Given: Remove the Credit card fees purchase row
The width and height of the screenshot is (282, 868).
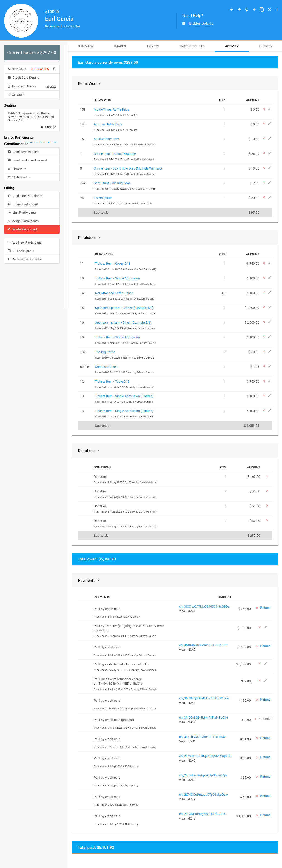Looking at the screenshot, I should pyautogui.click(x=264, y=366).
